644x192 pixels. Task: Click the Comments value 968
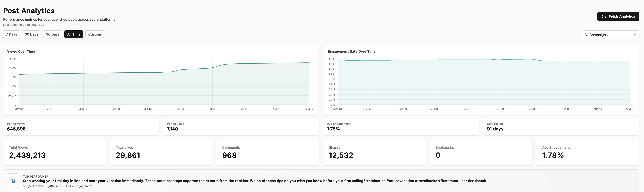229,155
